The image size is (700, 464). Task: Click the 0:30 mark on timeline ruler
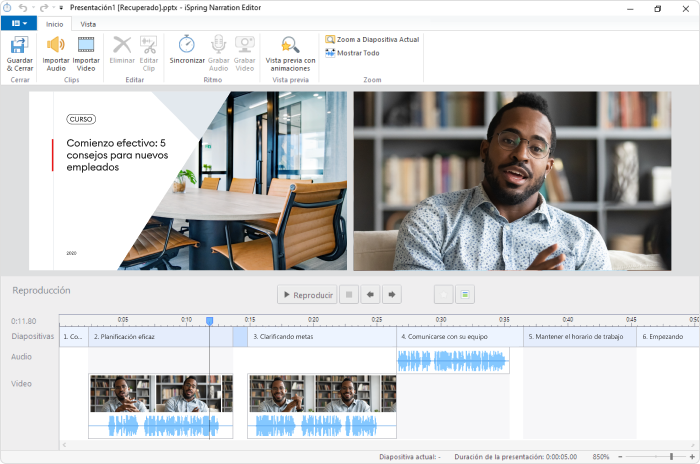point(441,320)
